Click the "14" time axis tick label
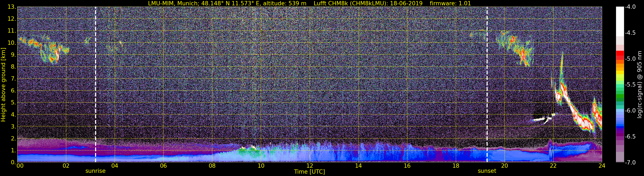The height and width of the screenshot is (176, 644). tap(358, 166)
